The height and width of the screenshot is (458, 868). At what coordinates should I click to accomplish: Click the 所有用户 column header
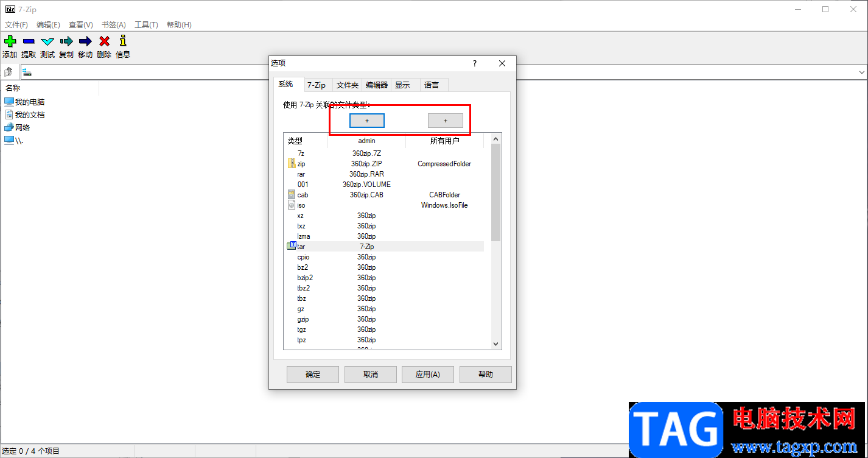[445, 141]
